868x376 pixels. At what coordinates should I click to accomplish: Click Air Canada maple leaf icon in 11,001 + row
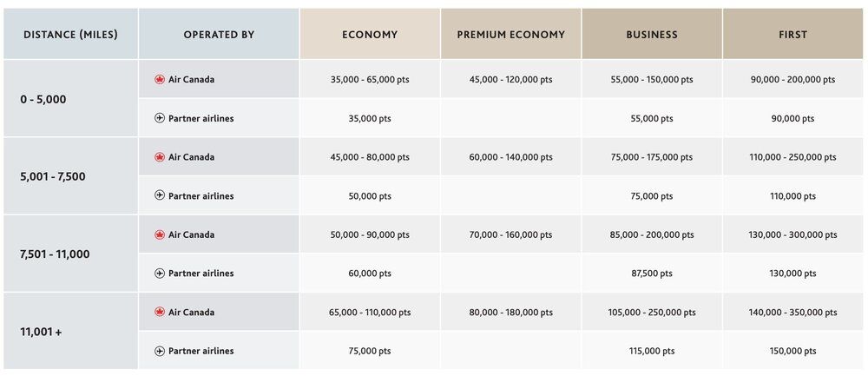[x=160, y=312]
